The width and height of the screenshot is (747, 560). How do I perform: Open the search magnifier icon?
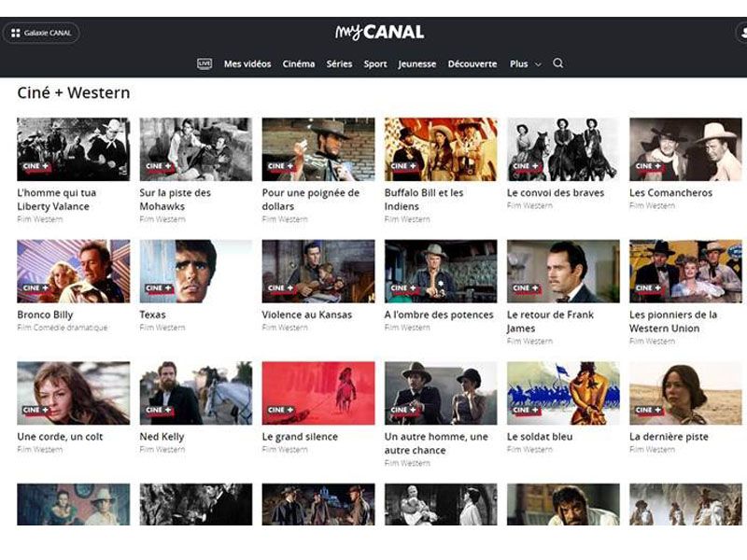point(557,63)
